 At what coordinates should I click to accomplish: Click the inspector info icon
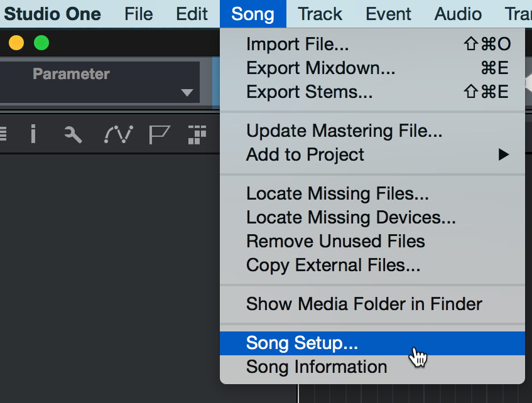[x=33, y=134]
